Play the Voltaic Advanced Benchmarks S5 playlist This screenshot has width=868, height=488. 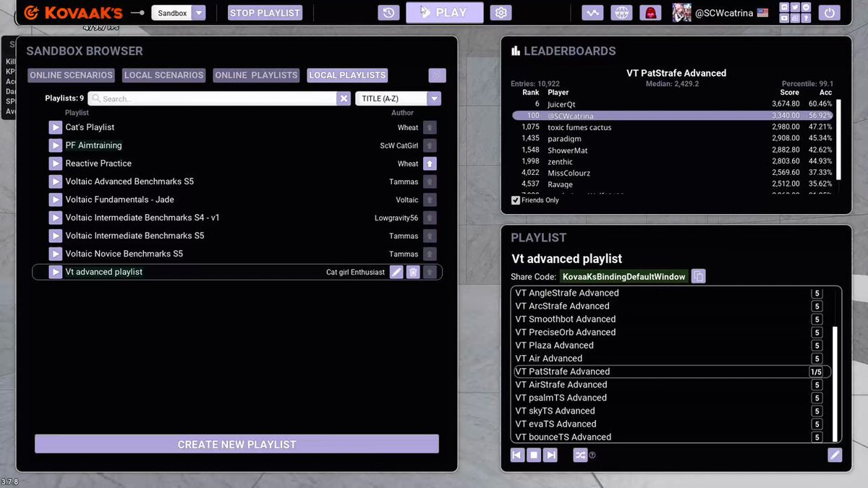56,181
